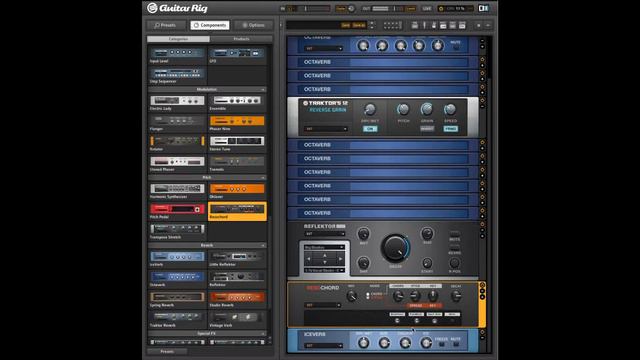Viewport: 640px width, 360px height.
Task: Toggle the Reflektor REVERSE button
Action: point(454,248)
